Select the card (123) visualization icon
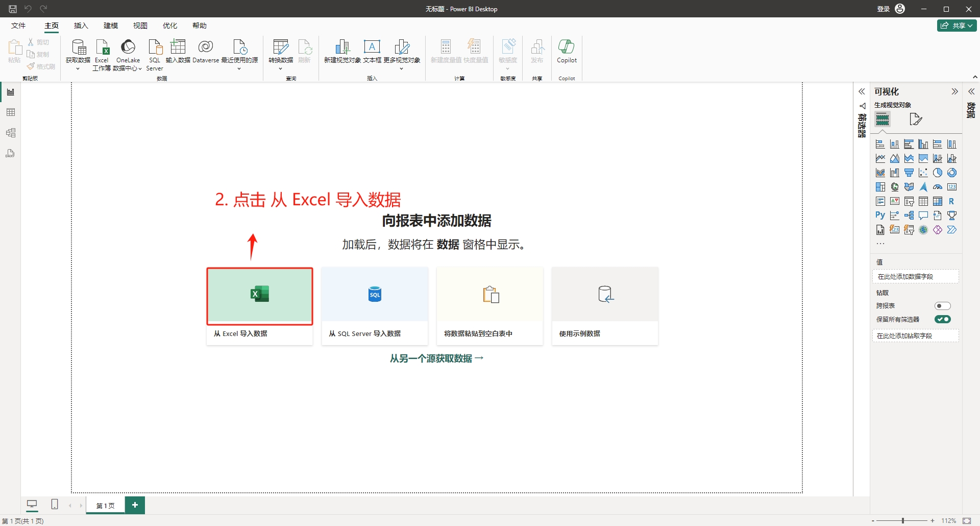 pyautogui.click(x=952, y=187)
